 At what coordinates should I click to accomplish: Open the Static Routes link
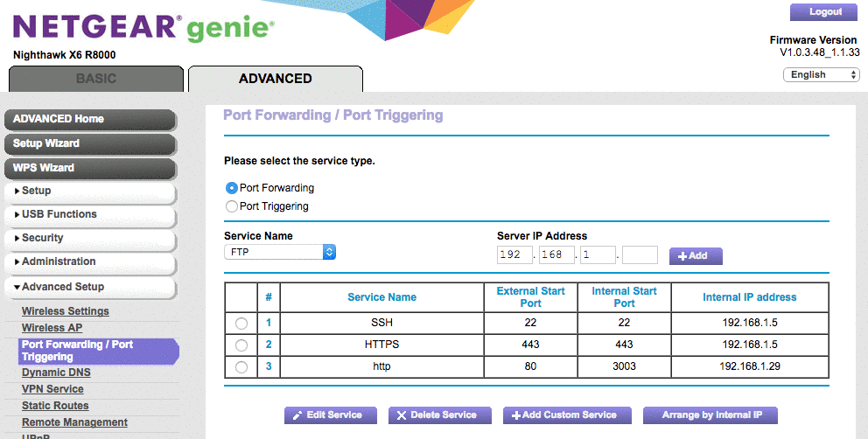click(55, 406)
